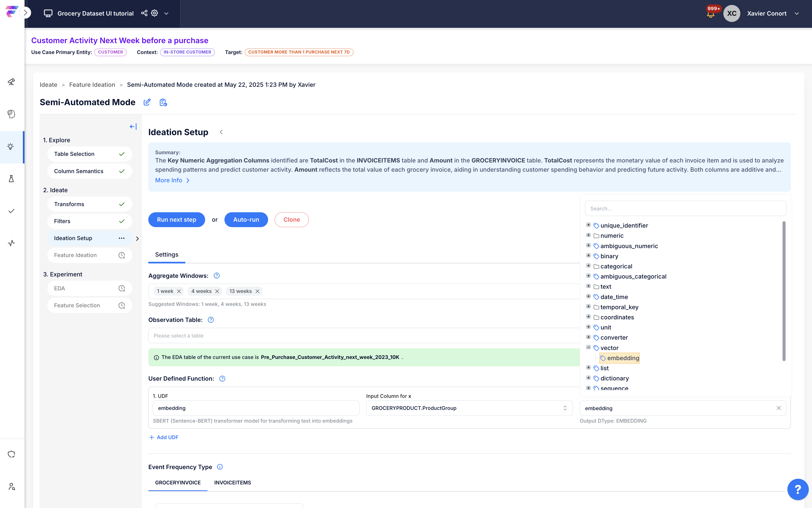Collapse the steps sidebar panel arrow
The width and height of the screenshot is (812, 508).
tap(133, 127)
